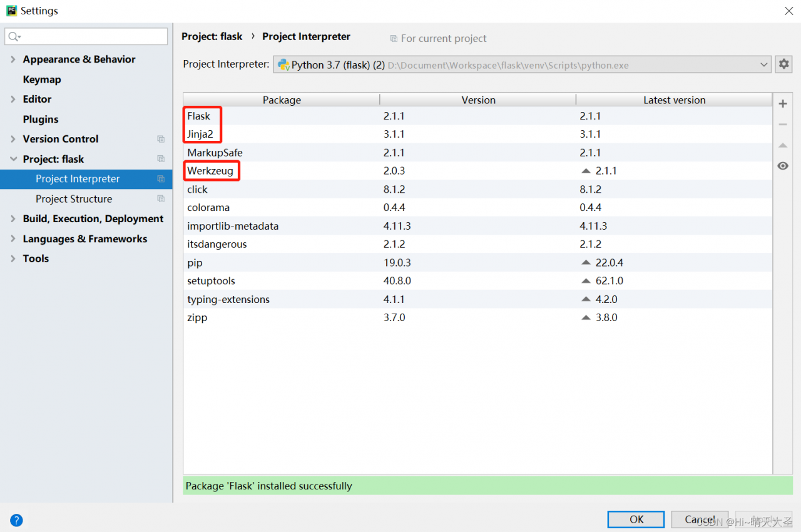This screenshot has height=532, width=801.
Task: Toggle the show early releases eye icon
Action: tap(783, 166)
